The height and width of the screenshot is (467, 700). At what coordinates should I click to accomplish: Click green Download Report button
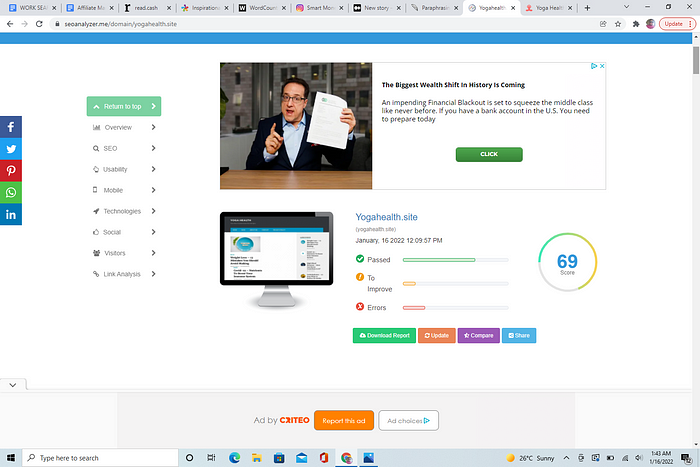384,335
